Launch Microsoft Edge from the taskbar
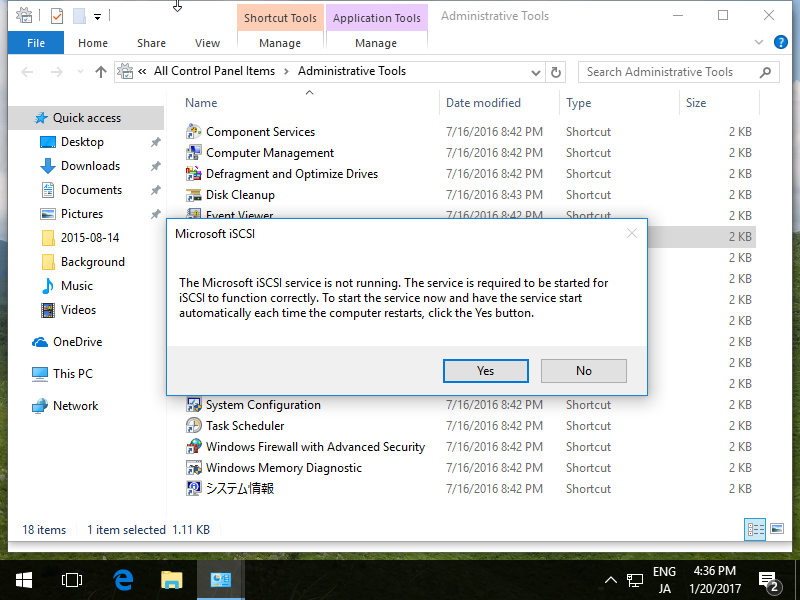 point(123,580)
